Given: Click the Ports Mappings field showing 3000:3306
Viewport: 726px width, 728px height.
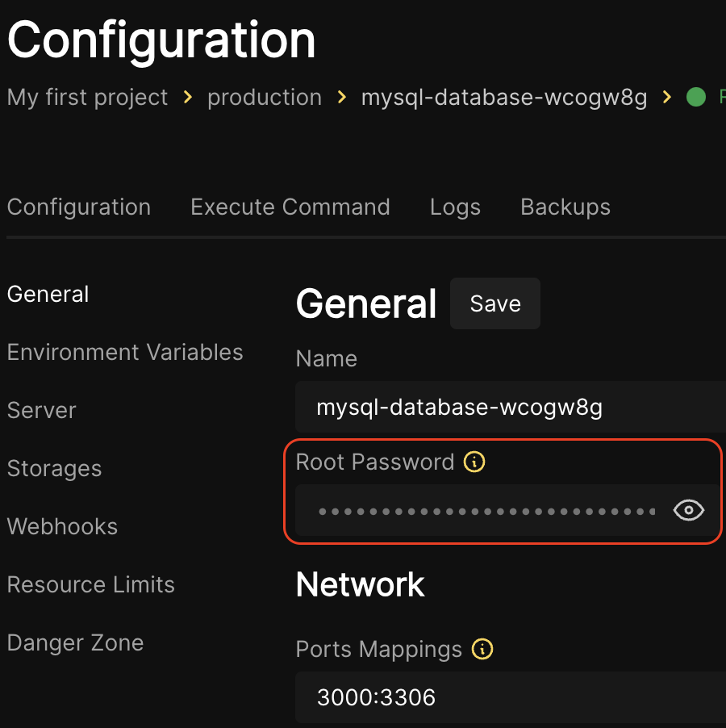Looking at the screenshot, I should [508, 697].
